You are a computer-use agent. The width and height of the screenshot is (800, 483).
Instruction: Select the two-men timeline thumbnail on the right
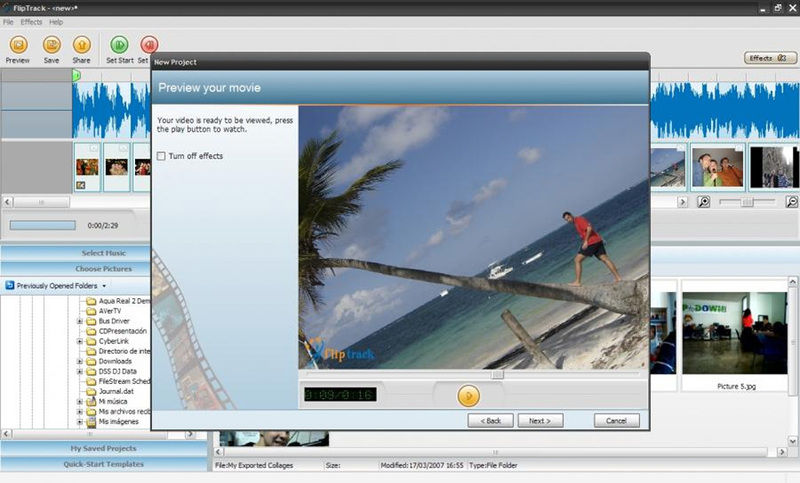717,167
